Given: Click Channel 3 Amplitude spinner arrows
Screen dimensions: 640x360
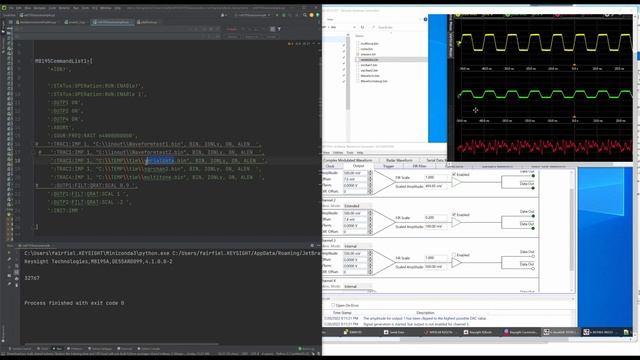Looking at the screenshot, I should point(370,253).
